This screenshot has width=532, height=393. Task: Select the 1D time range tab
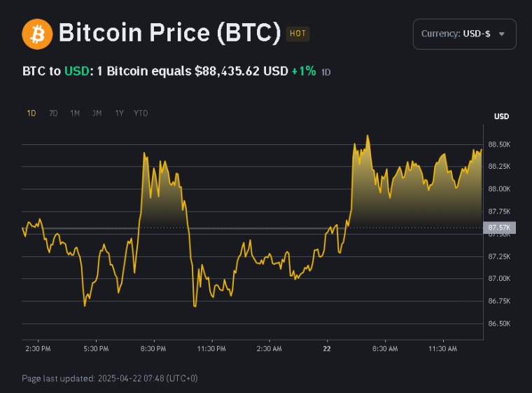31,113
